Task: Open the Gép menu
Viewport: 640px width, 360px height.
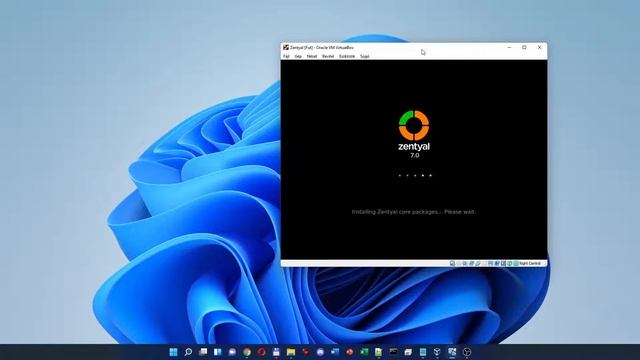Action: (298, 56)
